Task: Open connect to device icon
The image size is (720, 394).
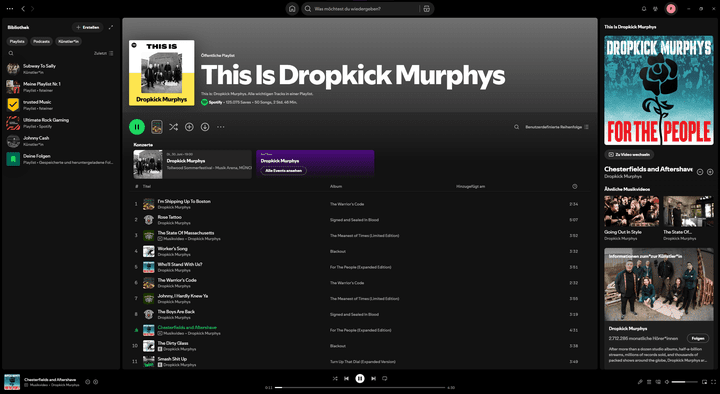Action: point(658,382)
